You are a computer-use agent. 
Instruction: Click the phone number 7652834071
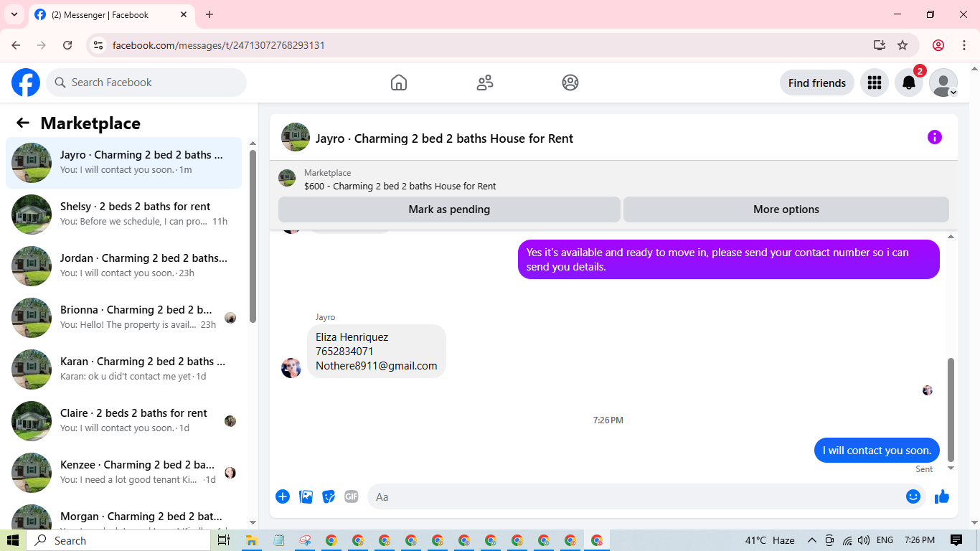(344, 351)
